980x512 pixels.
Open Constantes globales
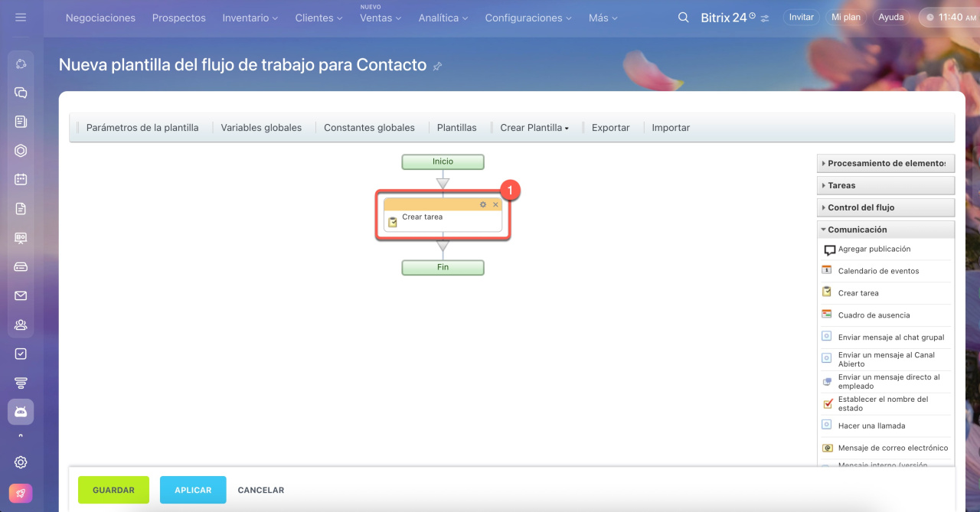[369, 128]
